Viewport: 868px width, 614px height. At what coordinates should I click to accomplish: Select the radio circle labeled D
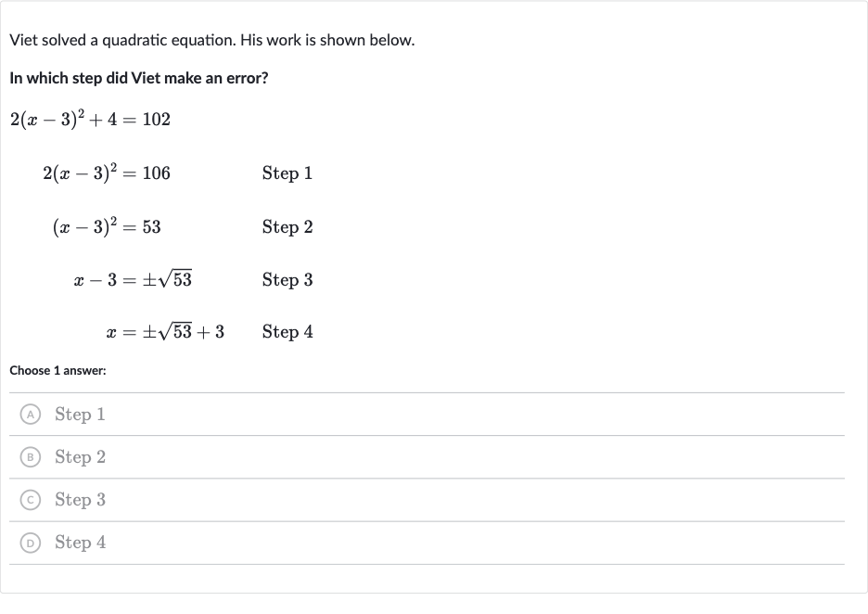30,543
